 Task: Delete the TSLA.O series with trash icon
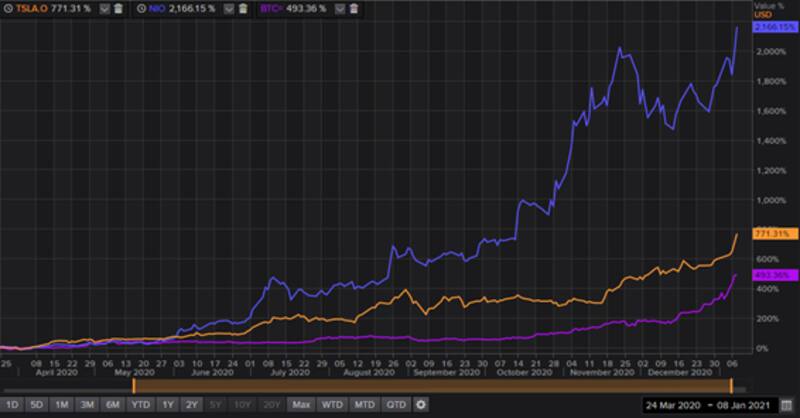pos(119,7)
